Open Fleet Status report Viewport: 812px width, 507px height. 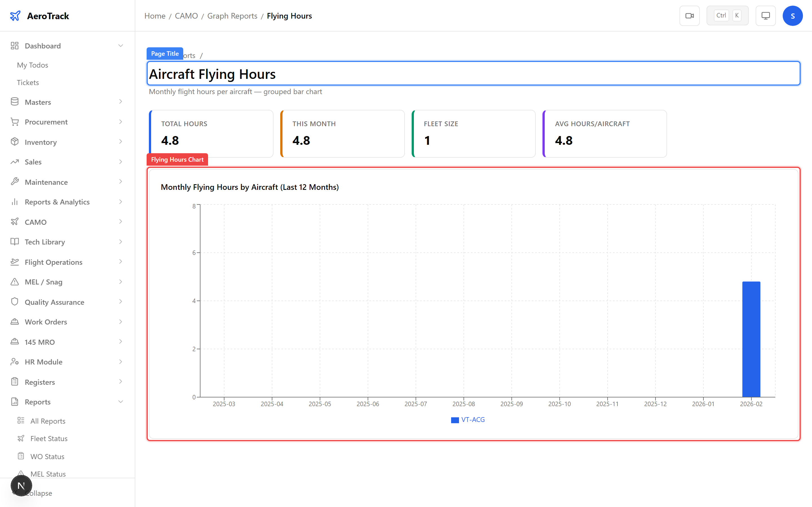[49, 439]
